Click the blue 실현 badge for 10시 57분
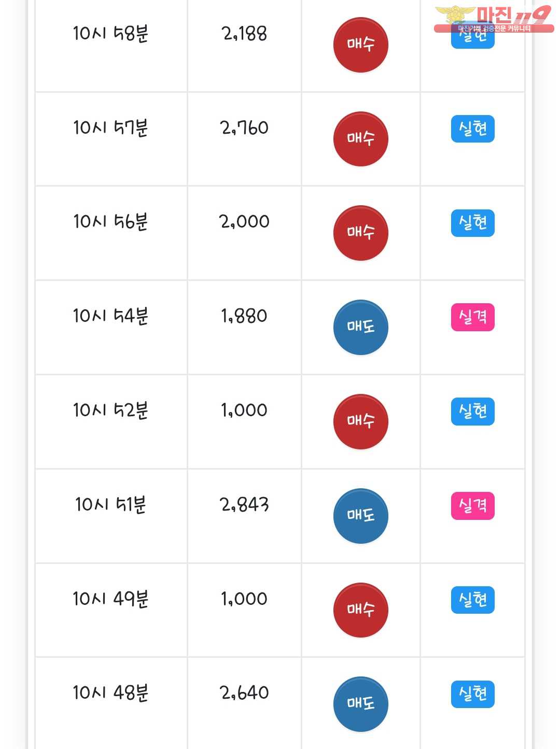 click(472, 129)
